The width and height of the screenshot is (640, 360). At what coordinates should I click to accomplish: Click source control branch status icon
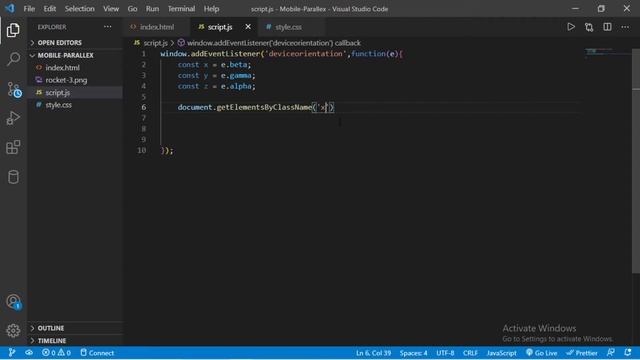pos(12,353)
